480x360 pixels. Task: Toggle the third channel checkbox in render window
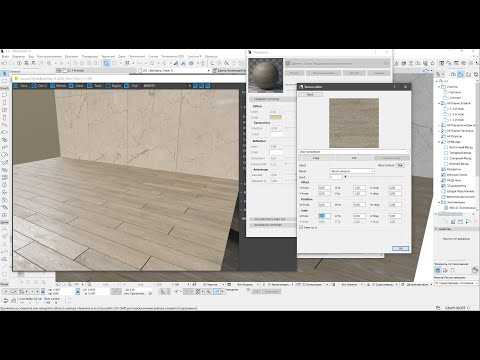[53, 86]
